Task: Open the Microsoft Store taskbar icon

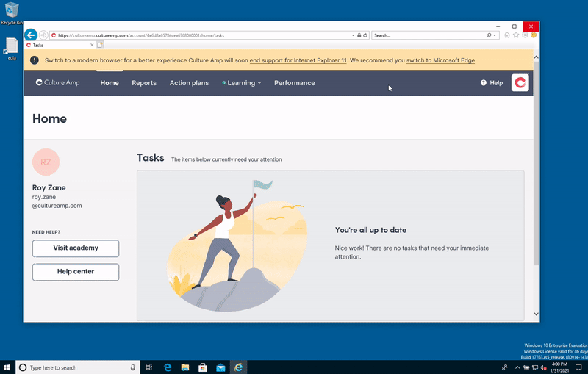Action: pos(203,367)
